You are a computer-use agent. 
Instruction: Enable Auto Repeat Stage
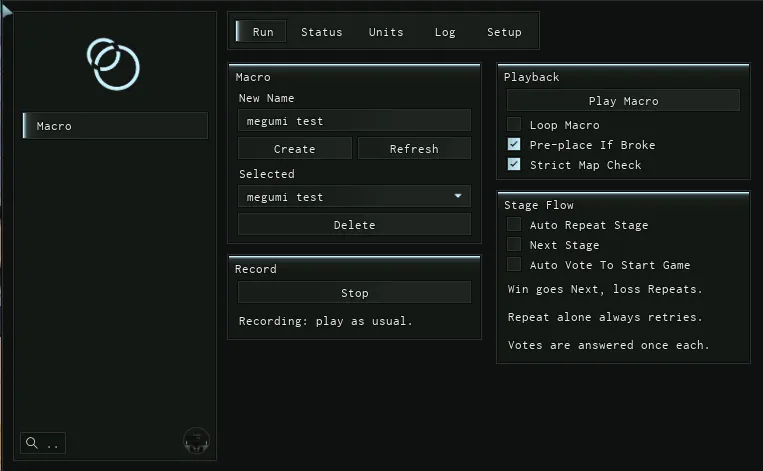pos(514,224)
